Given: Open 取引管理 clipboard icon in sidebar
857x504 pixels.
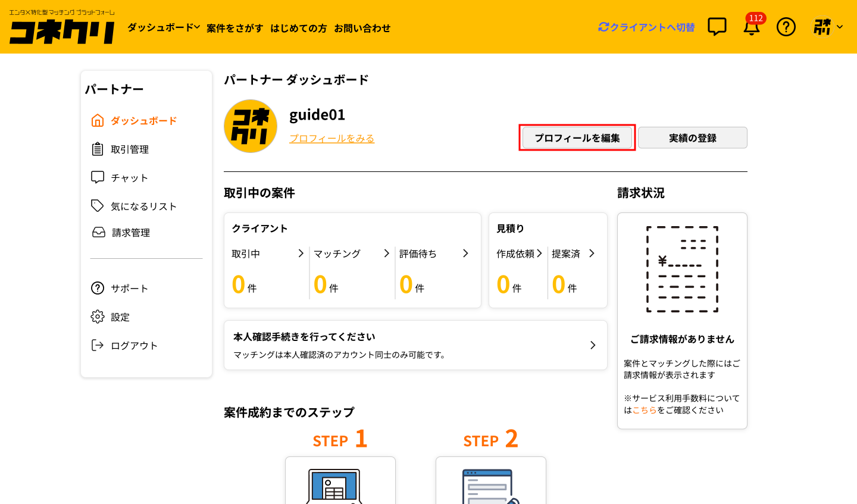Looking at the screenshot, I should coord(98,149).
